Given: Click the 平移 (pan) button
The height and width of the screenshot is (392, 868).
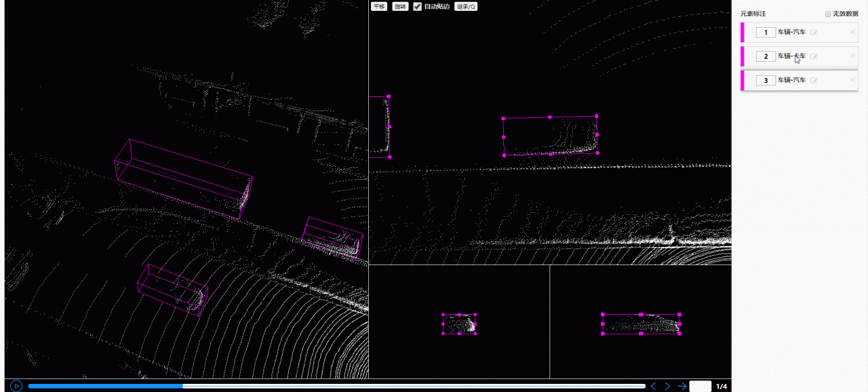Looking at the screenshot, I should tap(379, 6).
